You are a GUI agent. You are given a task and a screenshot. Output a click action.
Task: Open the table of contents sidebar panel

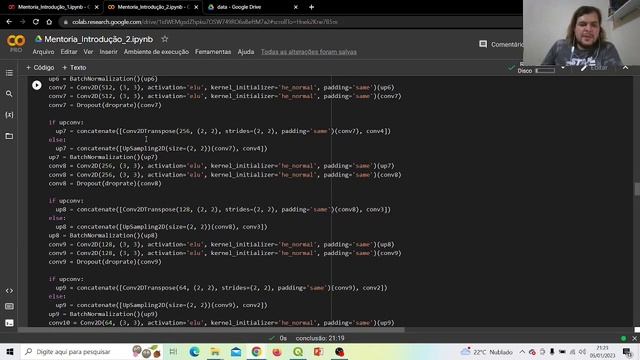click(x=9, y=73)
